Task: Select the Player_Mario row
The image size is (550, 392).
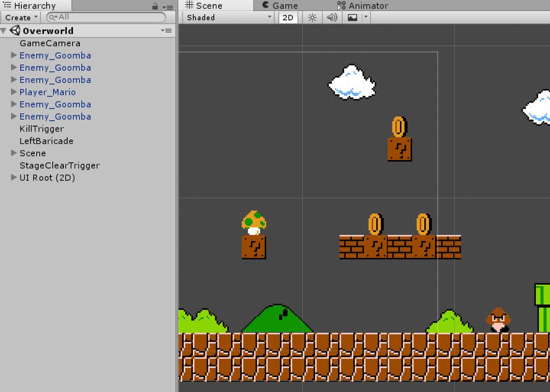Action: (x=88, y=92)
